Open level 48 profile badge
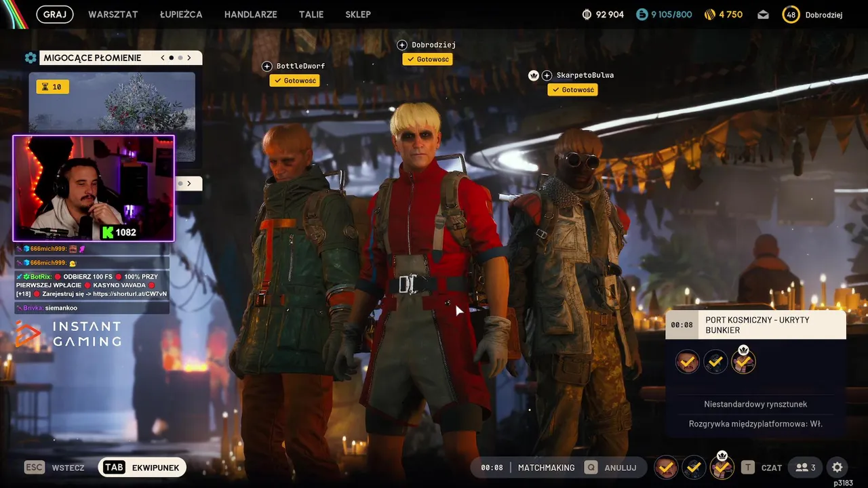The width and height of the screenshot is (868, 488). pyautogui.click(x=791, y=14)
